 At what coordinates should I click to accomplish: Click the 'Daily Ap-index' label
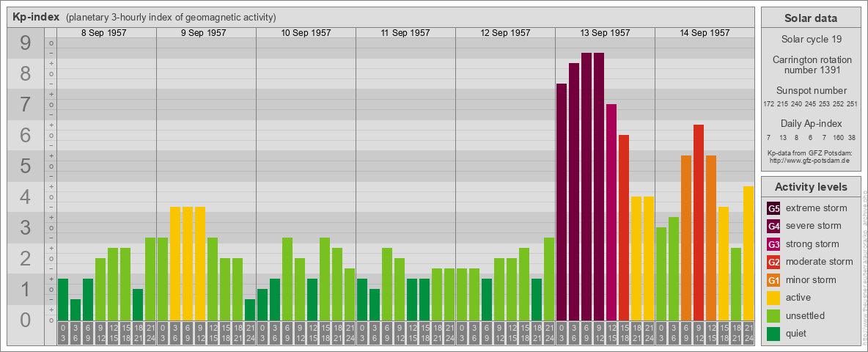[x=812, y=123]
